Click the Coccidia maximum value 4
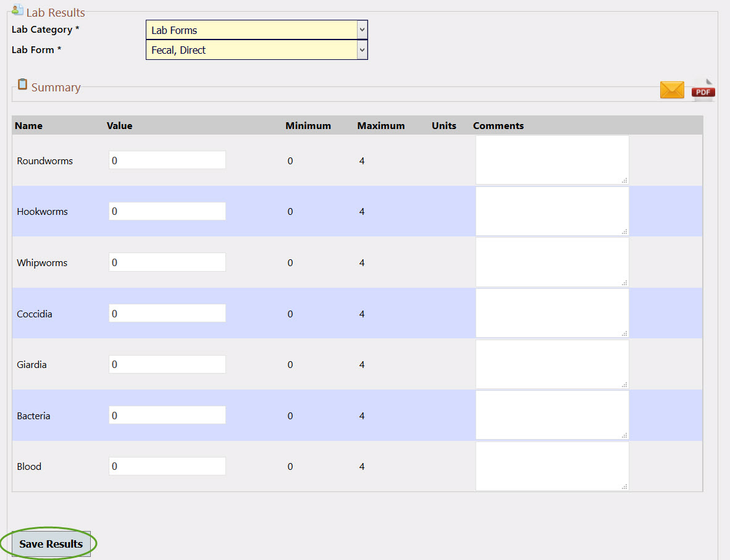 tap(362, 314)
